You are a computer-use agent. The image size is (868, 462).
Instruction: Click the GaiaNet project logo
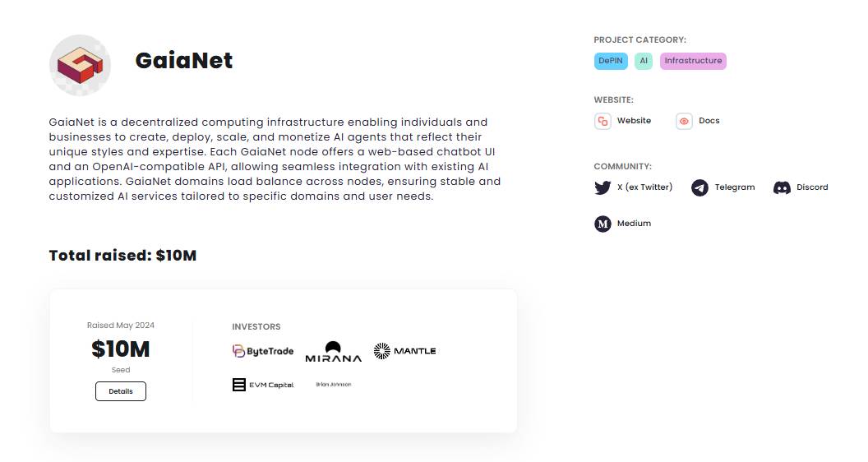81,66
